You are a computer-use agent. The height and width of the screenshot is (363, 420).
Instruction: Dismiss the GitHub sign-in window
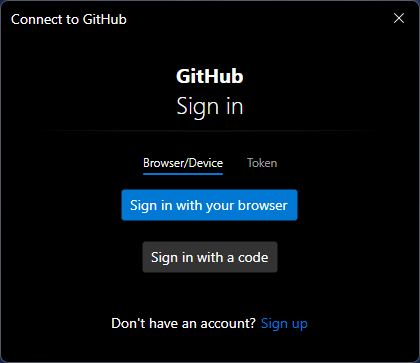(x=399, y=18)
